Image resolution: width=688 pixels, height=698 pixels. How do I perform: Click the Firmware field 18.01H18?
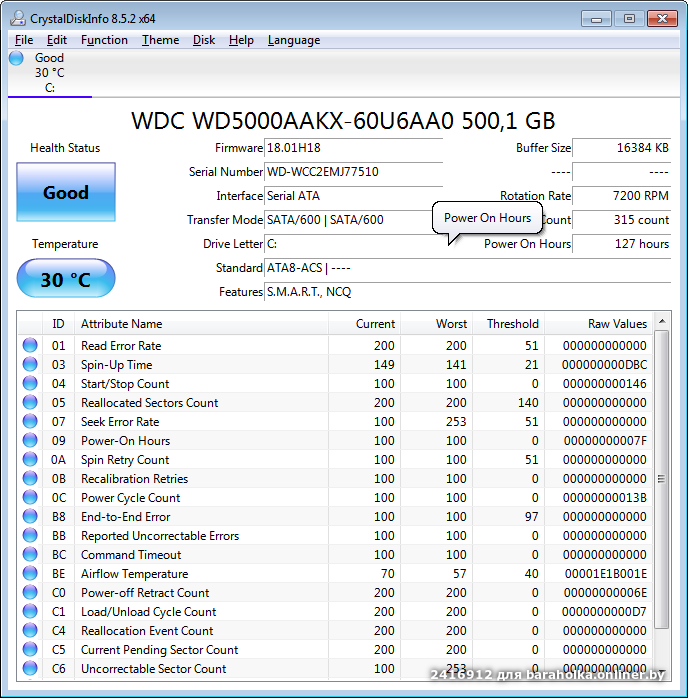pyautogui.click(x=353, y=148)
